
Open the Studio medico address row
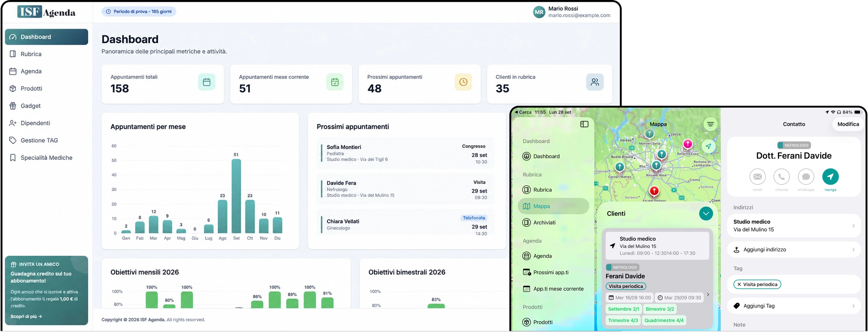[793, 226]
